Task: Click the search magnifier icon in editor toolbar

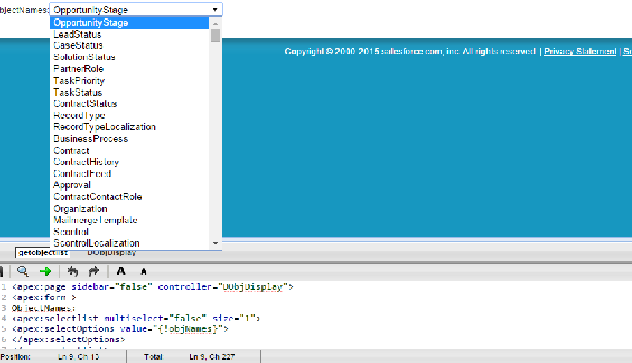Action: coord(23,272)
